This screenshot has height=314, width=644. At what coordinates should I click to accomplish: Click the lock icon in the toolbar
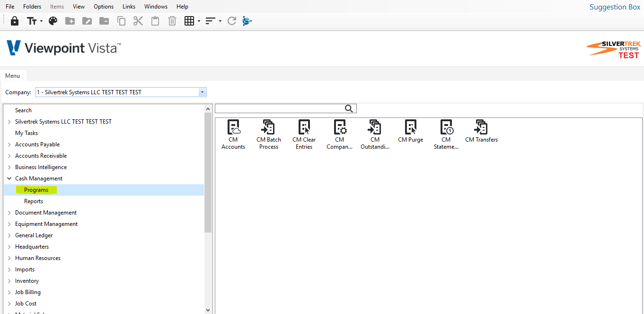coord(15,21)
